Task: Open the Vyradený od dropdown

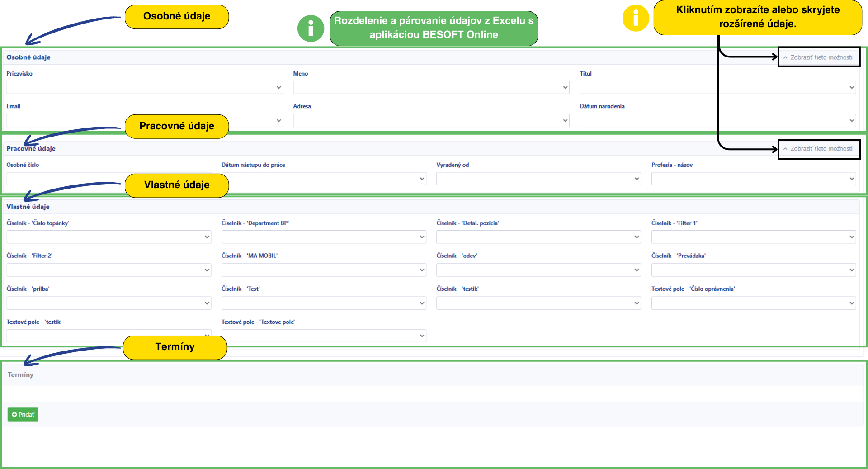Action: 538,179
